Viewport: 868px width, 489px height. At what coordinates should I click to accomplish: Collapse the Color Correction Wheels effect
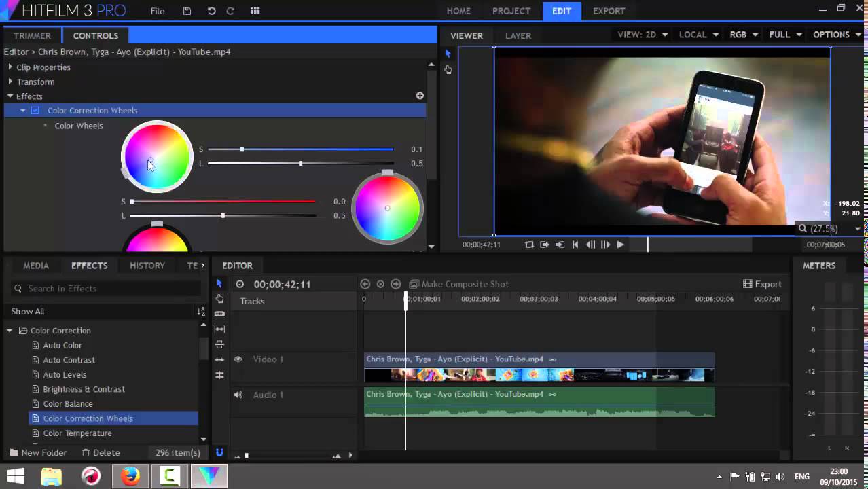click(x=22, y=110)
